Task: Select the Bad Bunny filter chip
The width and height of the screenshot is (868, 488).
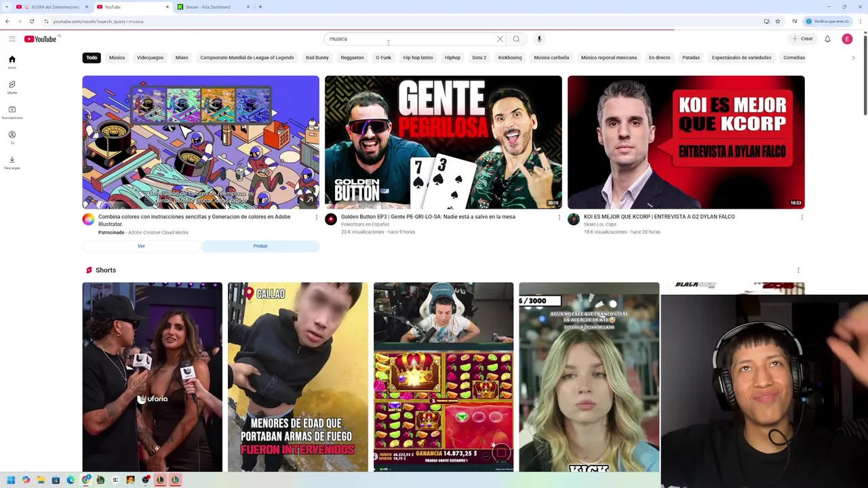Action: (317, 58)
